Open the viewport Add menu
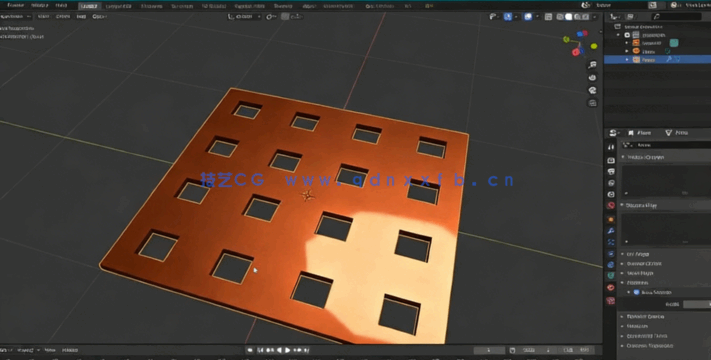Screen dimensions: 711x360 pyautogui.click(x=81, y=16)
